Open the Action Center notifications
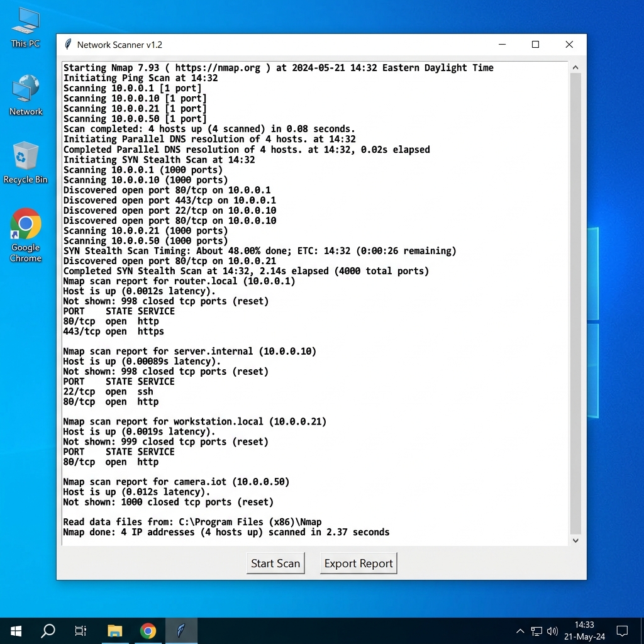 tap(621, 630)
